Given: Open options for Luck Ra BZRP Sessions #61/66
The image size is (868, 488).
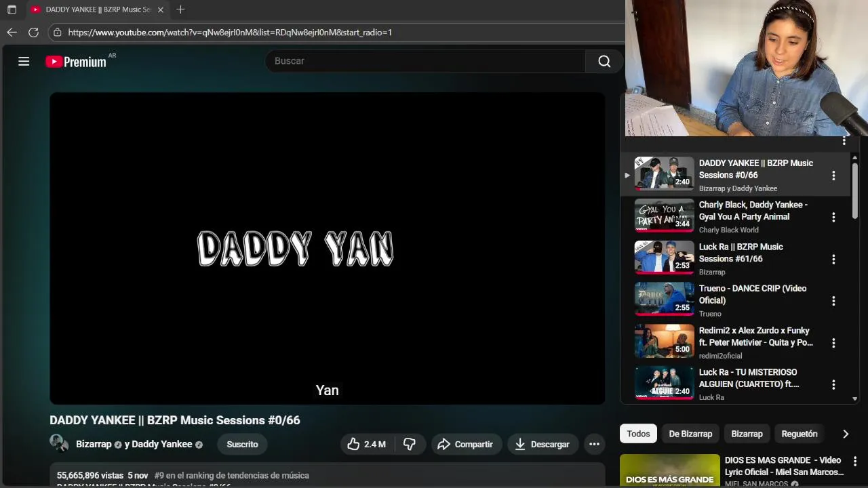Looking at the screenshot, I should [x=833, y=260].
